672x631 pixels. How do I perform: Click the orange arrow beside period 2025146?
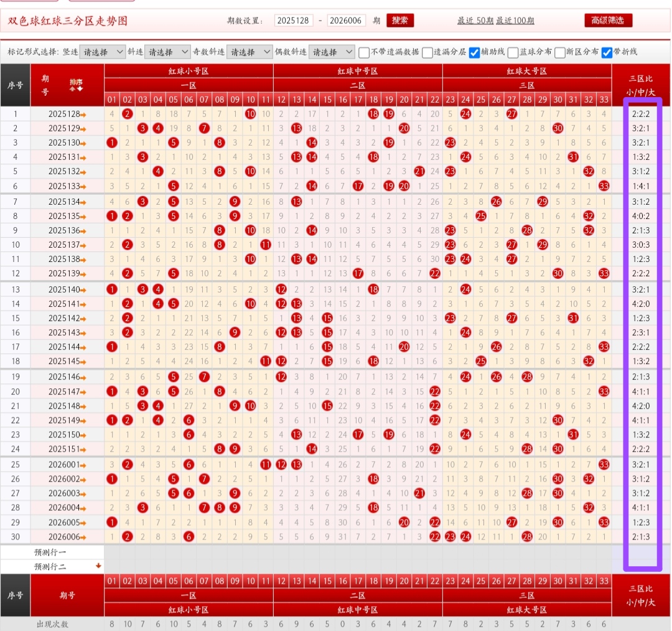pos(83,378)
